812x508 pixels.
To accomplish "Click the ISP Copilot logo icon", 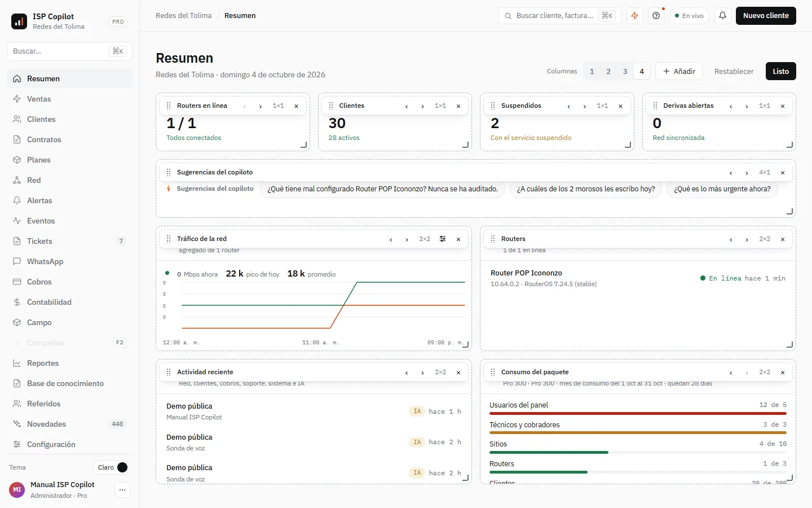I will (x=19, y=21).
